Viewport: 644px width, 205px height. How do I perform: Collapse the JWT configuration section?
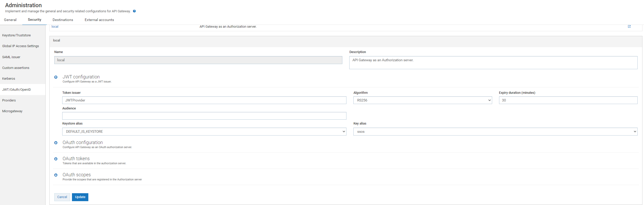(x=56, y=77)
